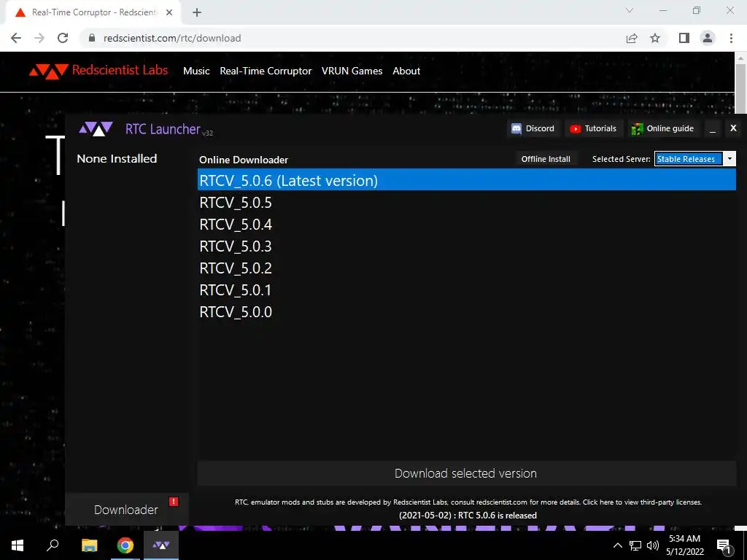Screen dimensions: 747x560
Task: Go back in browser history
Action: pyautogui.click(x=16, y=38)
